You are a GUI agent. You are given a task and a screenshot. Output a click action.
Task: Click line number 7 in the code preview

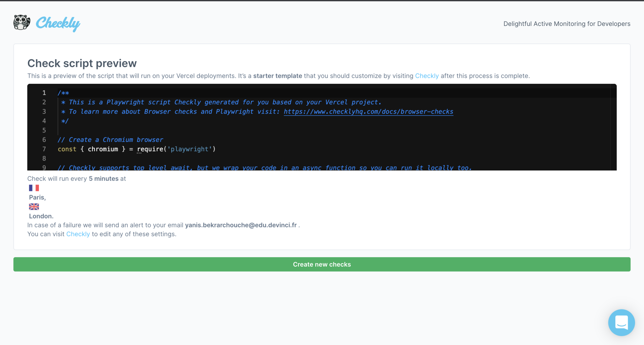tap(44, 149)
